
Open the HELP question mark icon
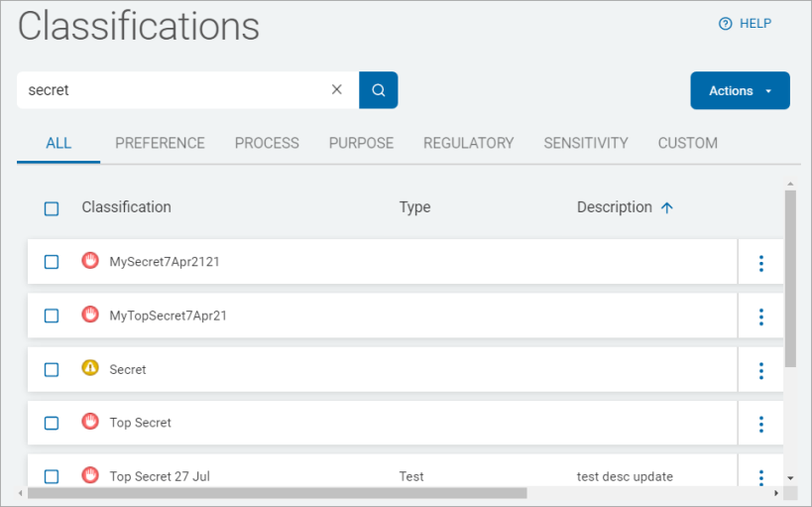[x=725, y=24]
